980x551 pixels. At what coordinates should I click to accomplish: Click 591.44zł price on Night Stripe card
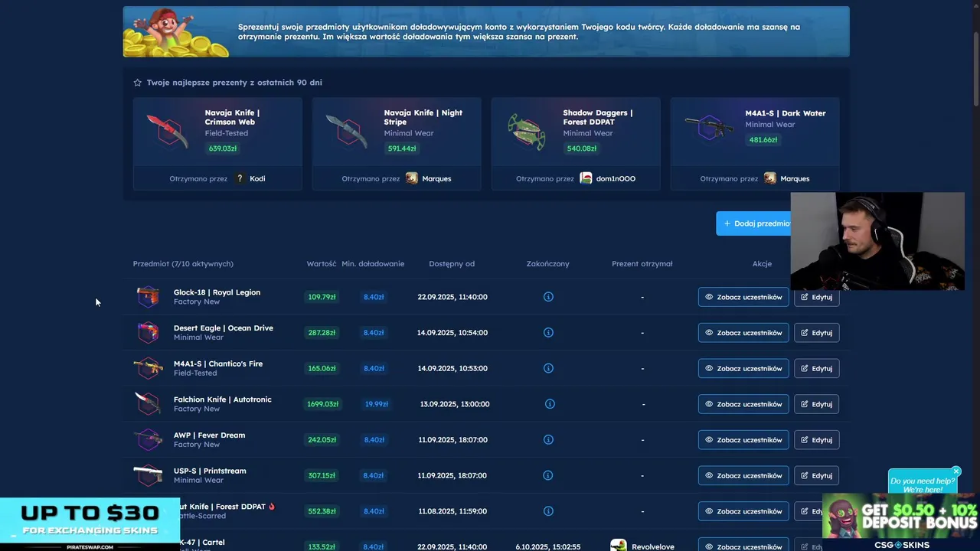pyautogui.click(x=402, y=148)
